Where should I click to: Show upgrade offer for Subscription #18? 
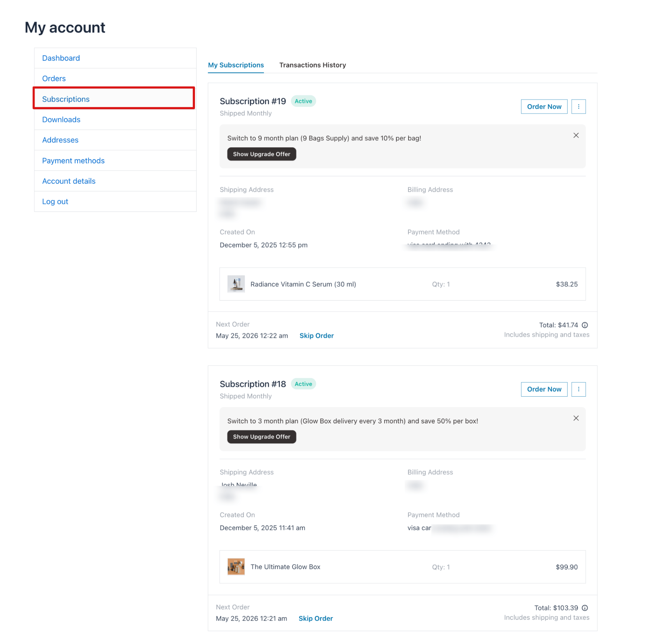click(261, 436)
